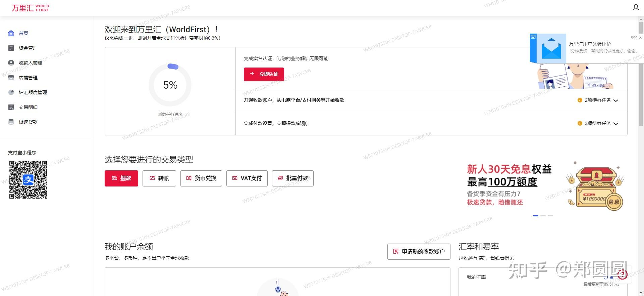The image size is (644, 296).
Task: Click 完成付款设置 task row text
Action: (275, 123)
